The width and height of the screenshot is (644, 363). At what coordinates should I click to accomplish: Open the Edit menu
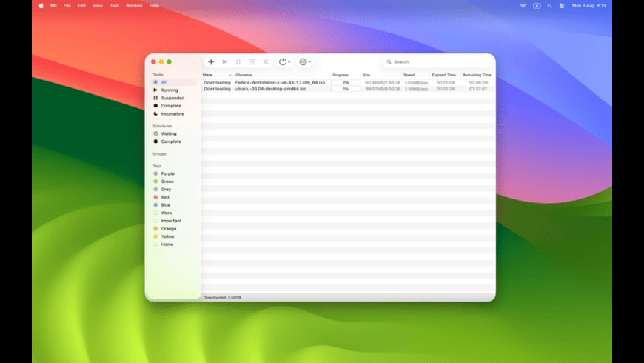pos(81,6)
